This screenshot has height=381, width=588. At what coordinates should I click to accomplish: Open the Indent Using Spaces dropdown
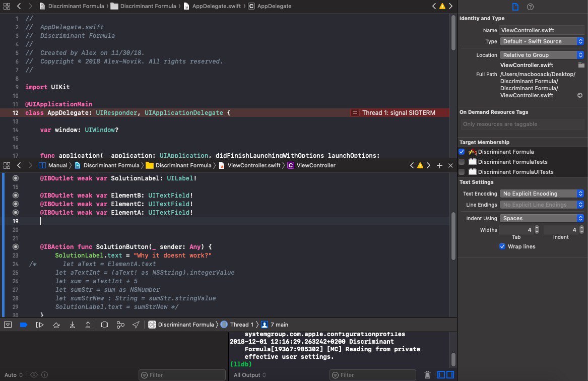click(x=542, y=218)
